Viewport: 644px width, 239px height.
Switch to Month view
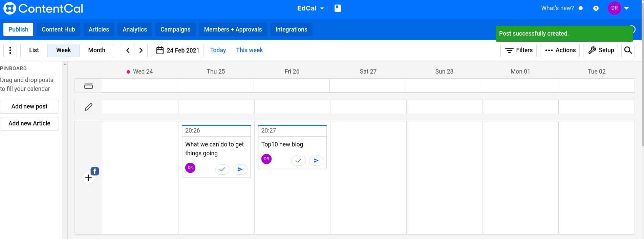click(x=97, y=50)
